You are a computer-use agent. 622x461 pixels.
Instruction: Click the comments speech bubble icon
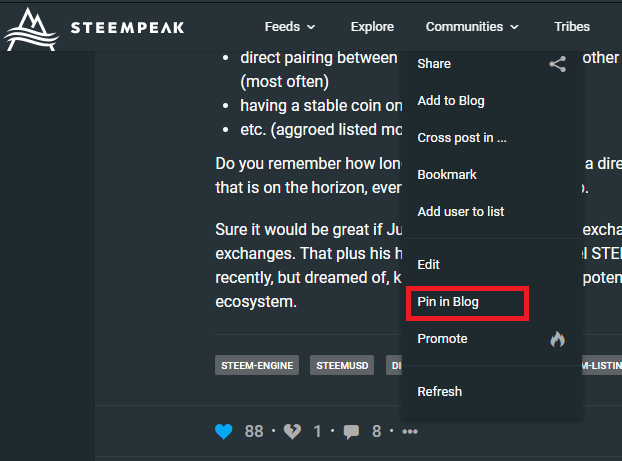351,431
